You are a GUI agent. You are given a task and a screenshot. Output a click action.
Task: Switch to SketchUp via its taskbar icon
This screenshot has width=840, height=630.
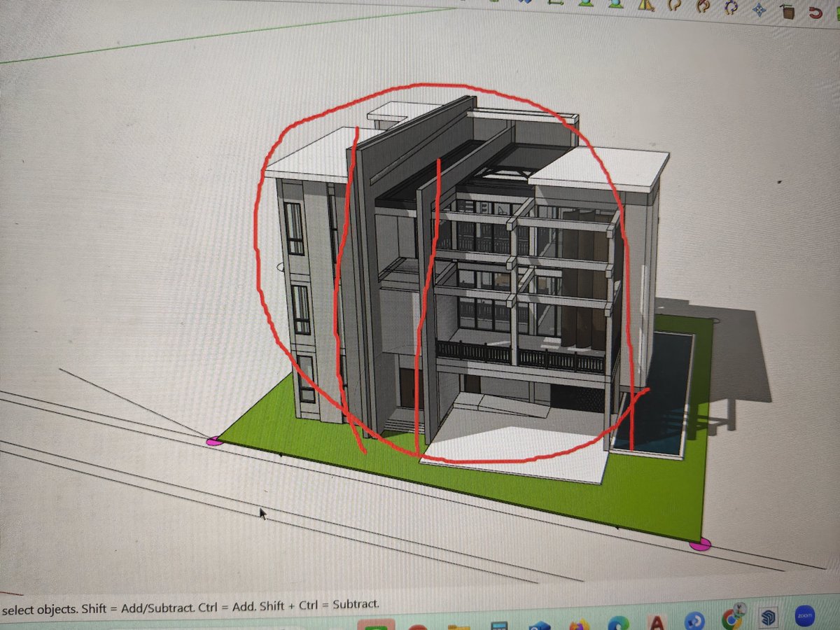tap(769, 618)
